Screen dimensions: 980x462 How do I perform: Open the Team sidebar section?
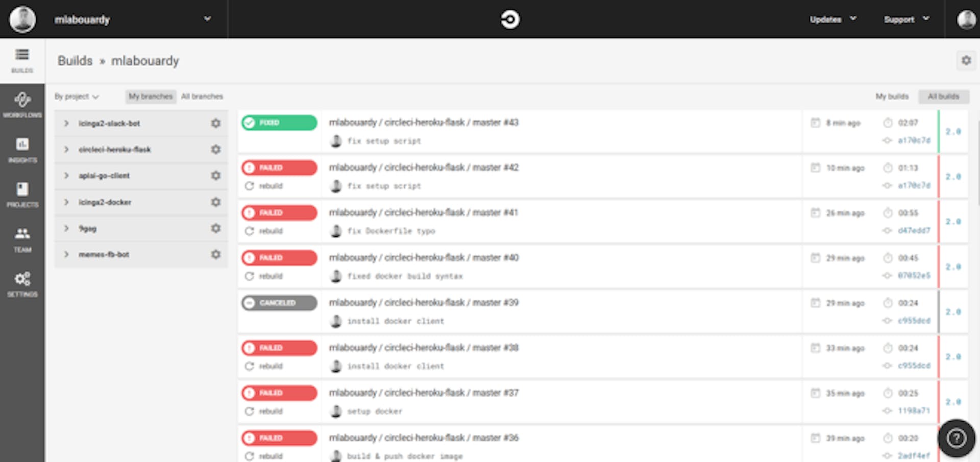tap(22, 239)
